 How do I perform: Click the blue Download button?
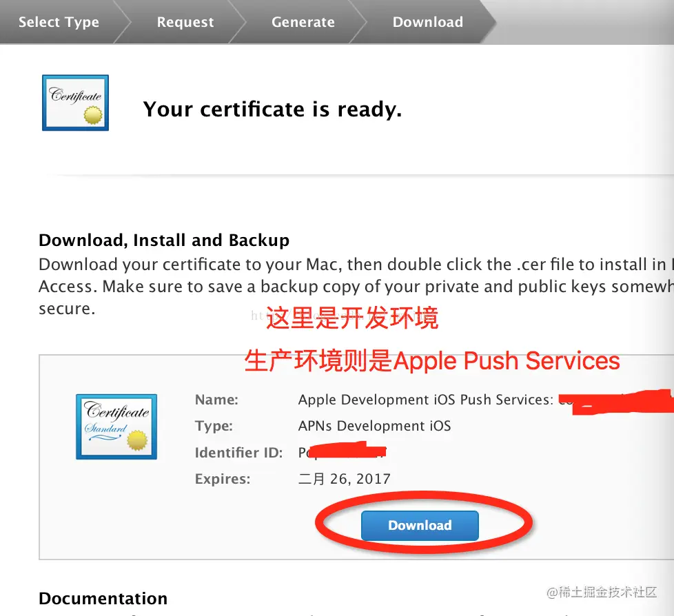pyautogui.click(x=420, y=525)
